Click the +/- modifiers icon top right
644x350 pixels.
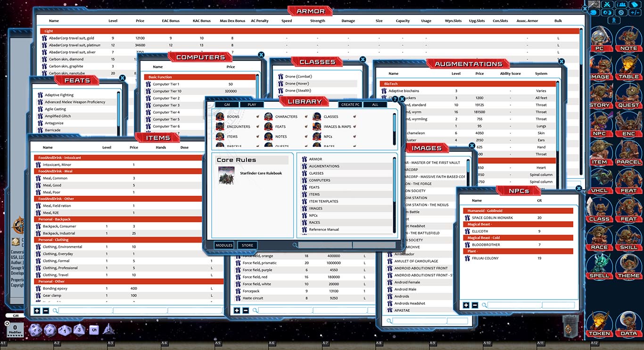click(x=635, y=12)
